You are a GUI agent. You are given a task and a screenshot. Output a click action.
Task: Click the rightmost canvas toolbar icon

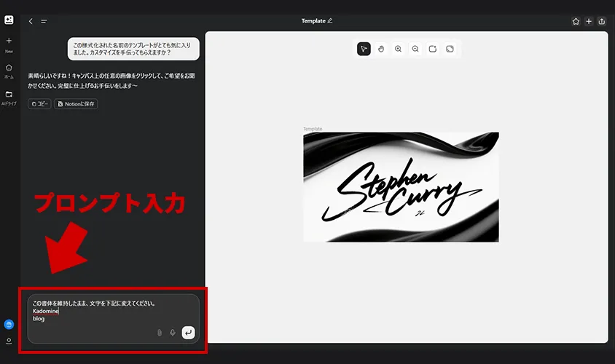pos(450,49)
